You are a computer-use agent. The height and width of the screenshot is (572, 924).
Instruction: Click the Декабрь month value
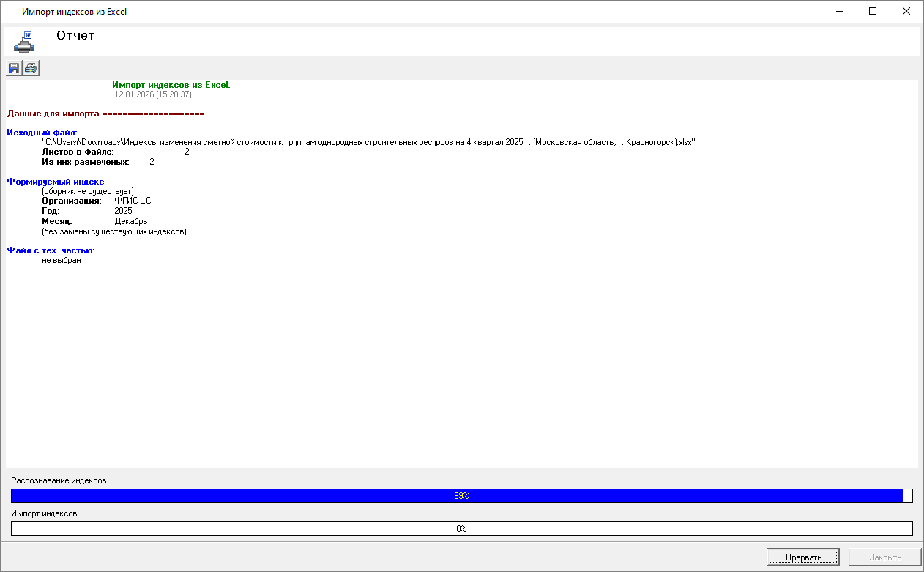point(131,221)
